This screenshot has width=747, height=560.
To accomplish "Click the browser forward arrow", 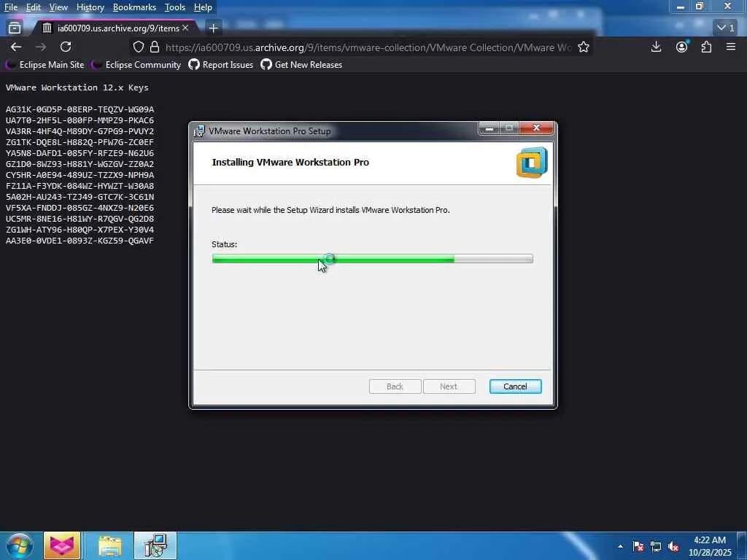I will pos(41,47).
